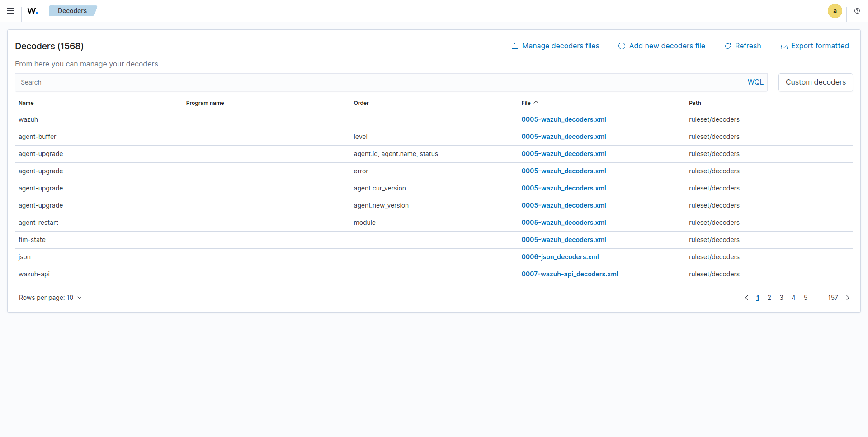Go to page 4
The width and height of the screenshot is (868, 437).
[x=793, y=298]
